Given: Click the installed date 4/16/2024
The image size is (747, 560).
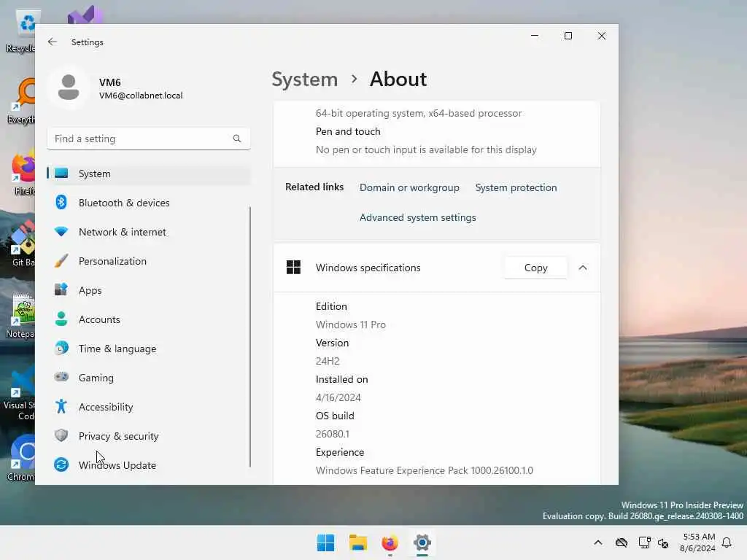Looking at the screenshot, I should click(338, 397).
